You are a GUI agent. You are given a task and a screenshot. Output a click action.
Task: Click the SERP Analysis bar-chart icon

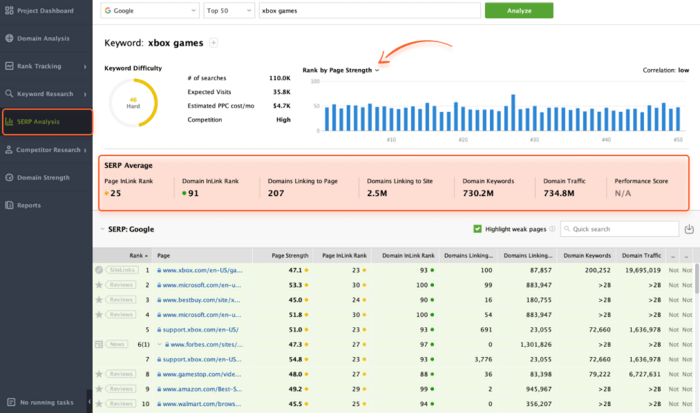pos(9,121)
